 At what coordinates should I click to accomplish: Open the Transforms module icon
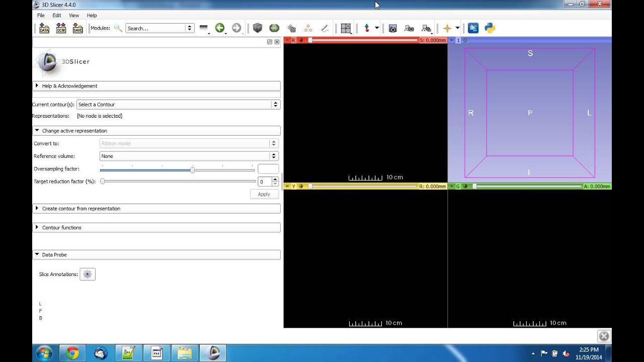(291, 28)
